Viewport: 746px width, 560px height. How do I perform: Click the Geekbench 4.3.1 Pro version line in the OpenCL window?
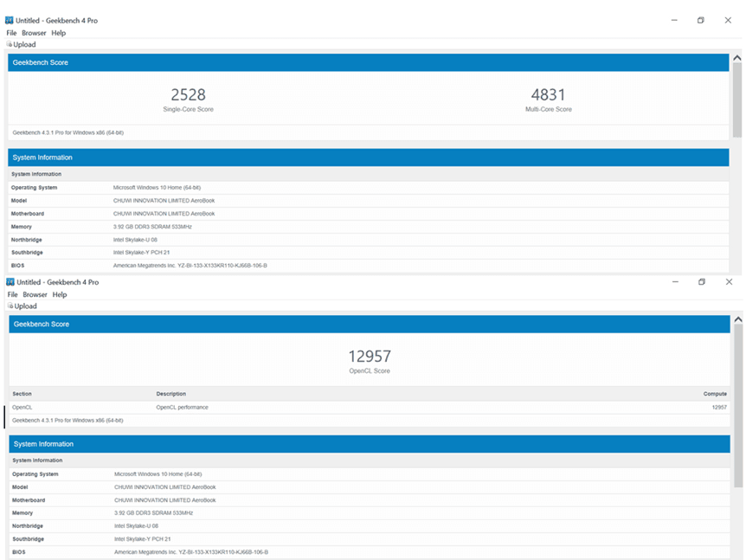68,421
